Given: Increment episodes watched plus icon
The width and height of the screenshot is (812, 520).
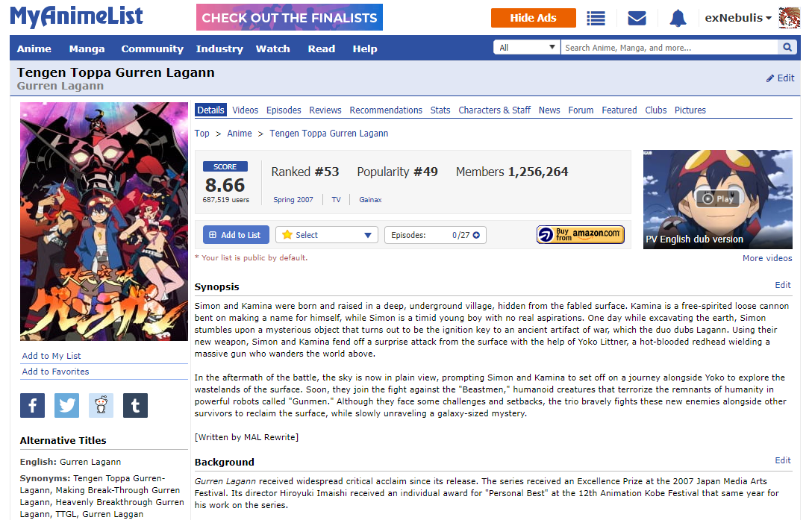Looking at the screenshot, I should pos(476,235).
